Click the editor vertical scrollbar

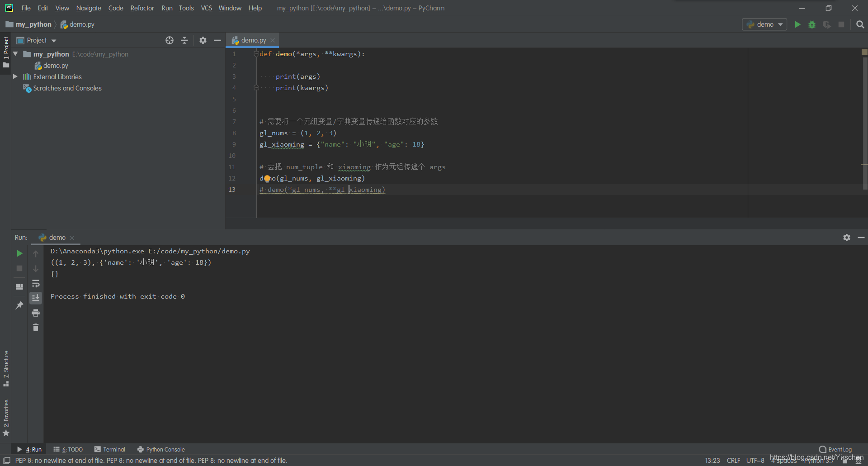(865, 123)
